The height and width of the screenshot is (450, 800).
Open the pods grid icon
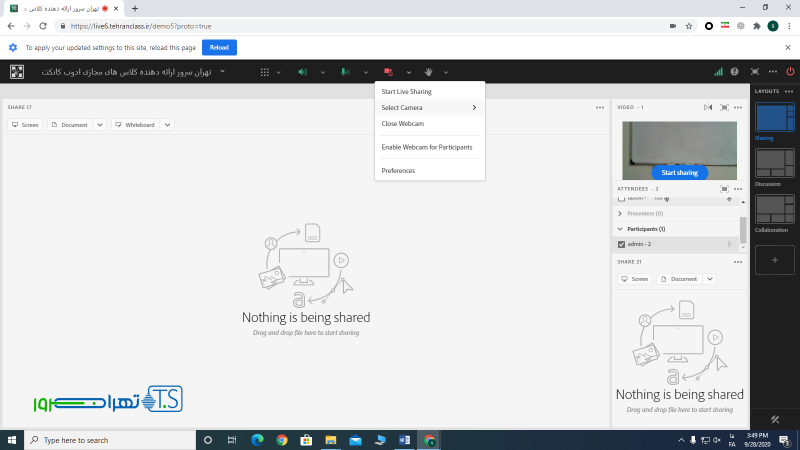coord(265,72)
